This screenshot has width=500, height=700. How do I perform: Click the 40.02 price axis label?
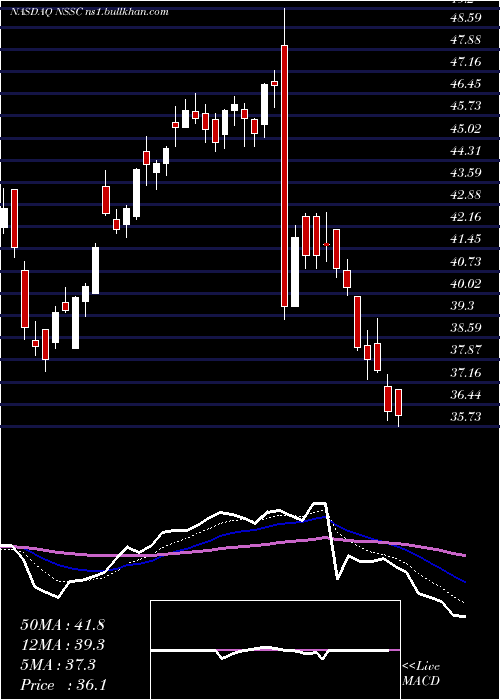coord(466,283)
